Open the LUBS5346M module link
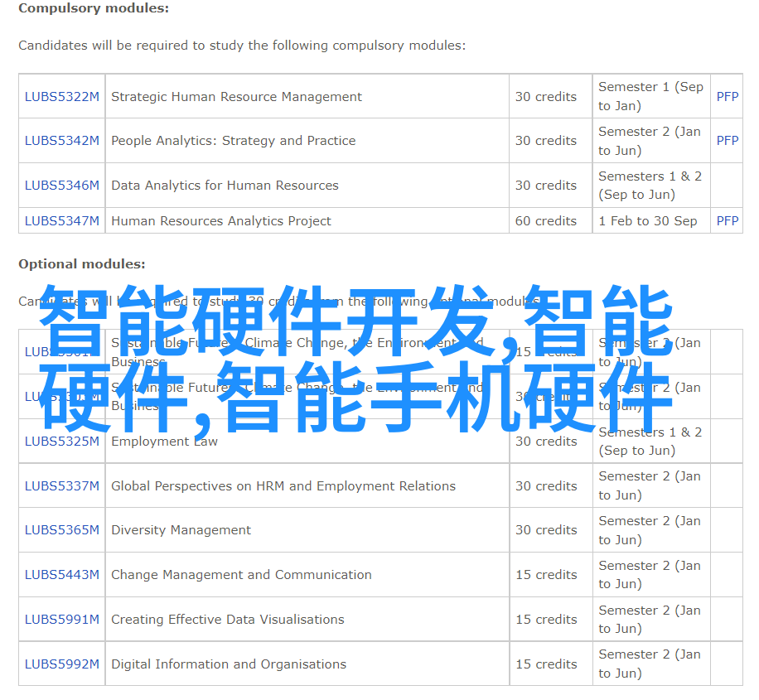Screen dimensions: 759x700 (x=62, y=185)
